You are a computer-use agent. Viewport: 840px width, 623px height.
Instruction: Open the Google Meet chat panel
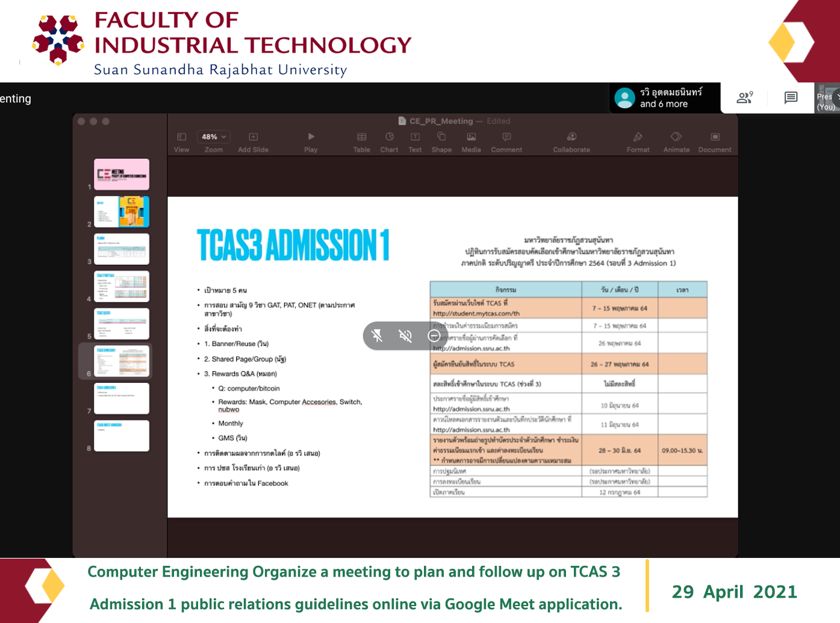coord(791,98)
